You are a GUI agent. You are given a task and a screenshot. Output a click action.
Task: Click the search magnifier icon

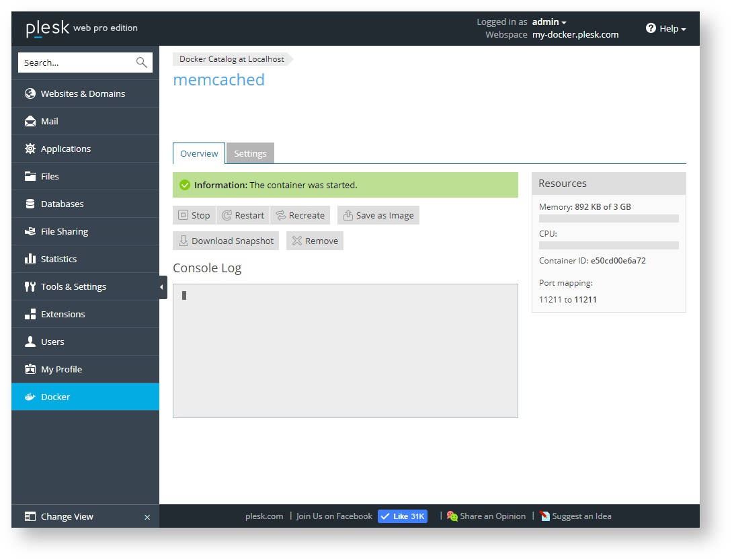coord(141,63)
